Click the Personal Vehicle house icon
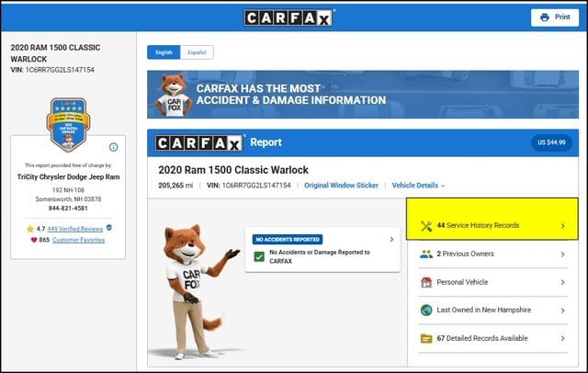Viewport: 588px width, 373px height. (426, 282)
